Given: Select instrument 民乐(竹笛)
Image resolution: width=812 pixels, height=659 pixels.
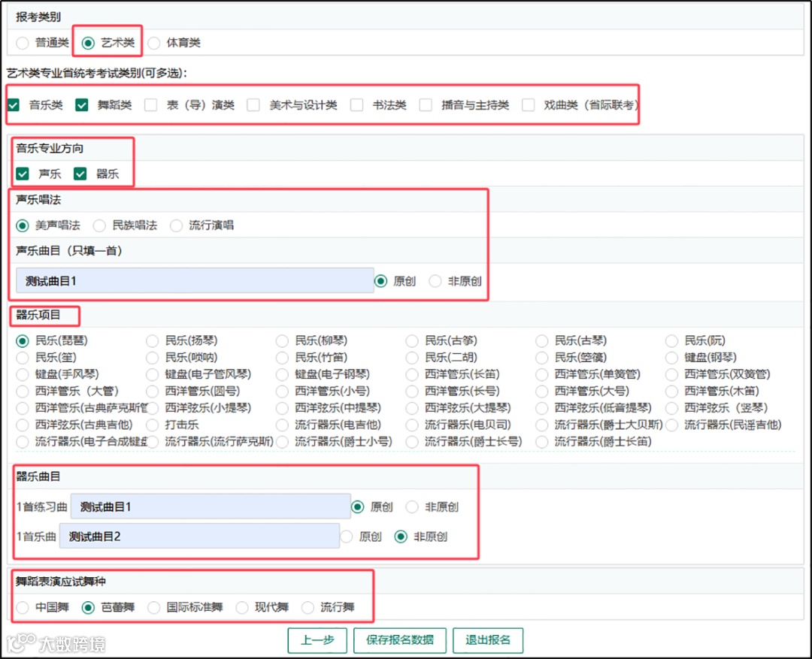Looking at the screenshot, I should tap(282, 358).
